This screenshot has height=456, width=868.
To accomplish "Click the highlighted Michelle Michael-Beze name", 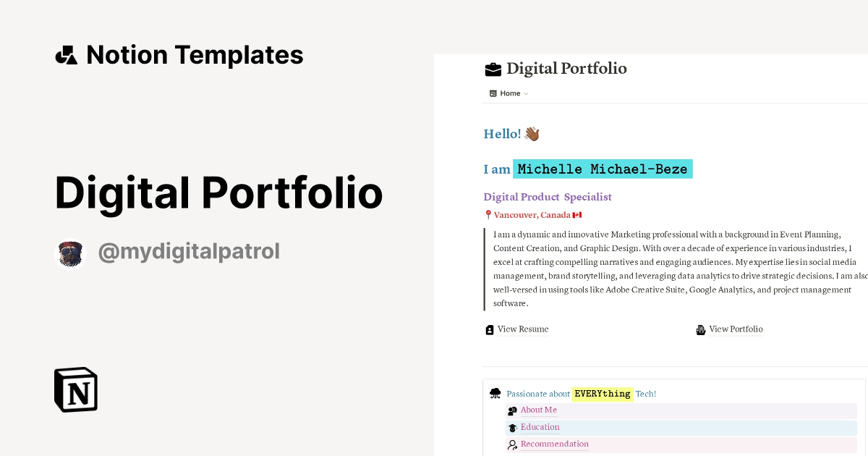I will pos(603,169).
